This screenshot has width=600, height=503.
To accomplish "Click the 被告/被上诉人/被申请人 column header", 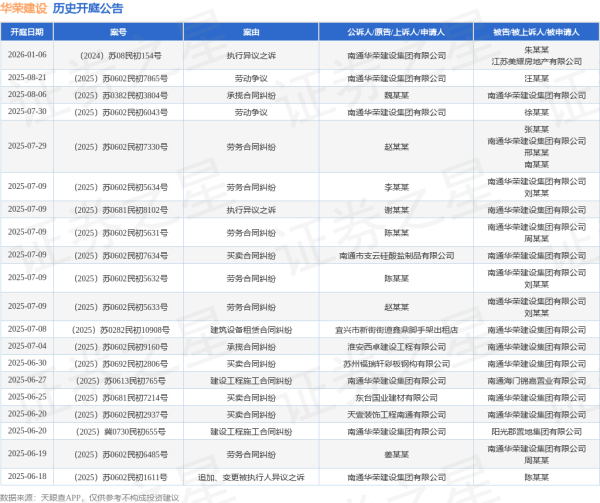I will tap(536, 32).
